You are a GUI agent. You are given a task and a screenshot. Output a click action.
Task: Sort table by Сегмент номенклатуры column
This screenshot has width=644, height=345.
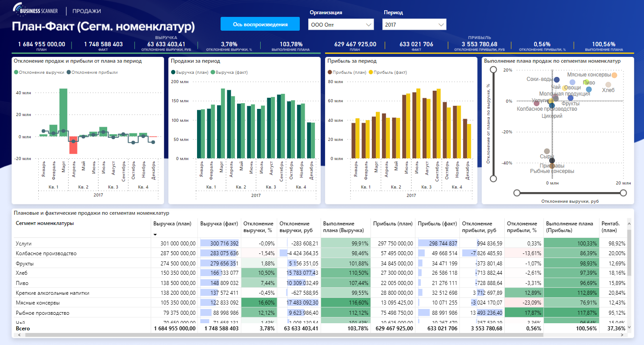tap(44, 223)
